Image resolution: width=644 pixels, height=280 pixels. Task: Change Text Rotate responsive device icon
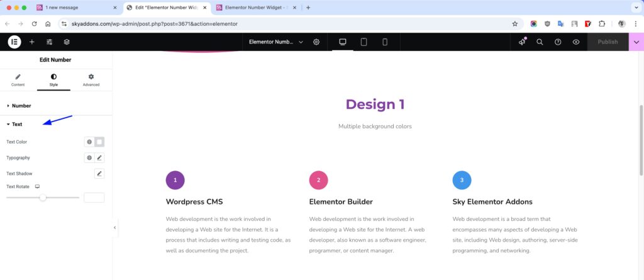pyautogui.click(x=37, y=187)
